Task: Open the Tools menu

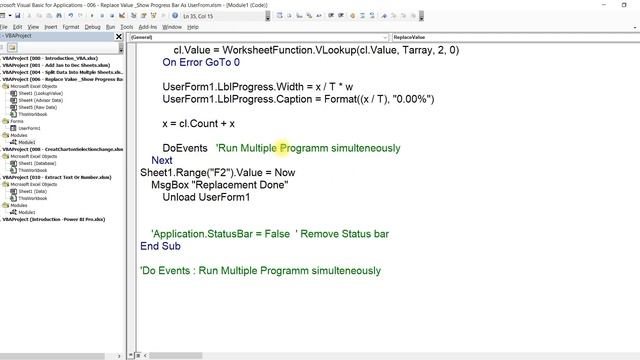Action: pos(127,27)
